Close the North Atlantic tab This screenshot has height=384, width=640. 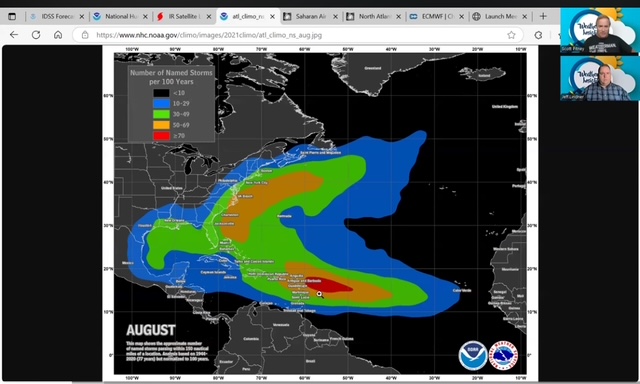[398, 17]
